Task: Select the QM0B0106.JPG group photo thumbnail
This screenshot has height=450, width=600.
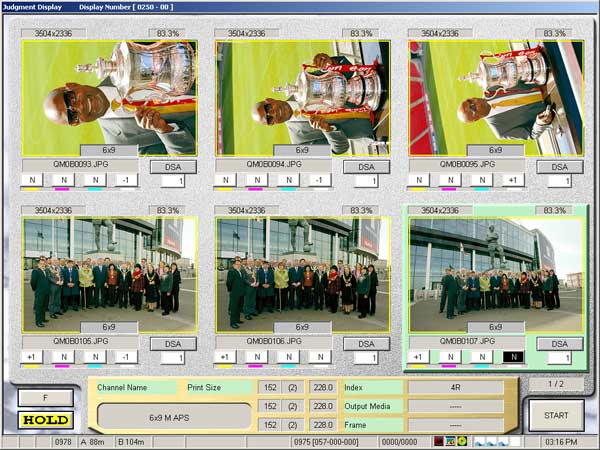Action: [x=303, y=275]
